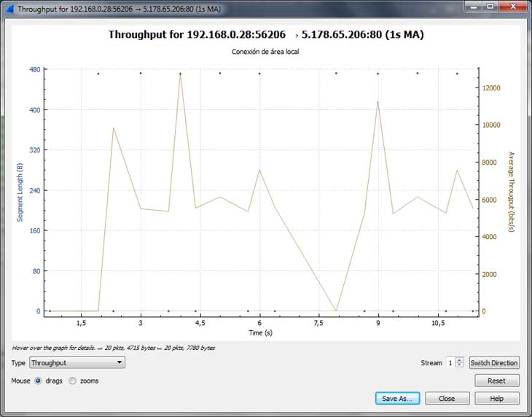Click the 480 tick on the left axis
This screenshot has height=417, width=532.
click(x=34, y=69)
